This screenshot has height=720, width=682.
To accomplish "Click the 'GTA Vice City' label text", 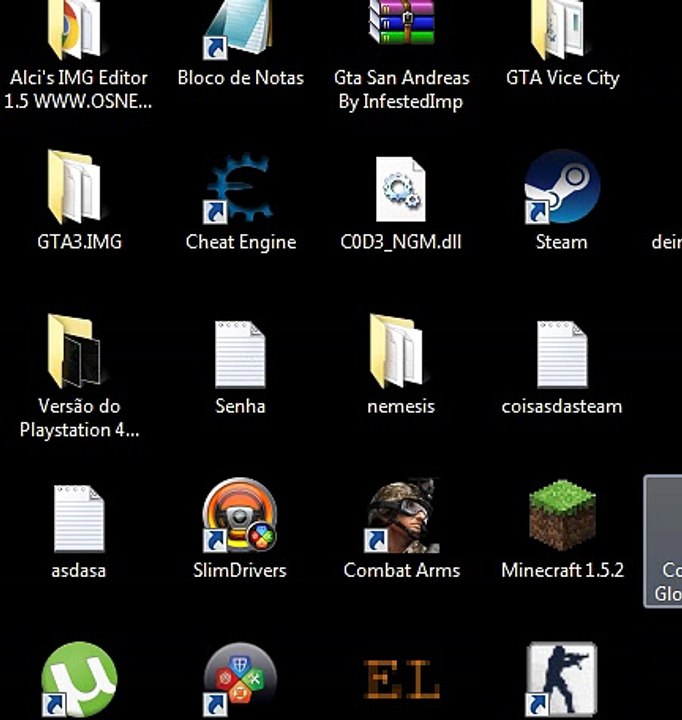I will 562,78.
